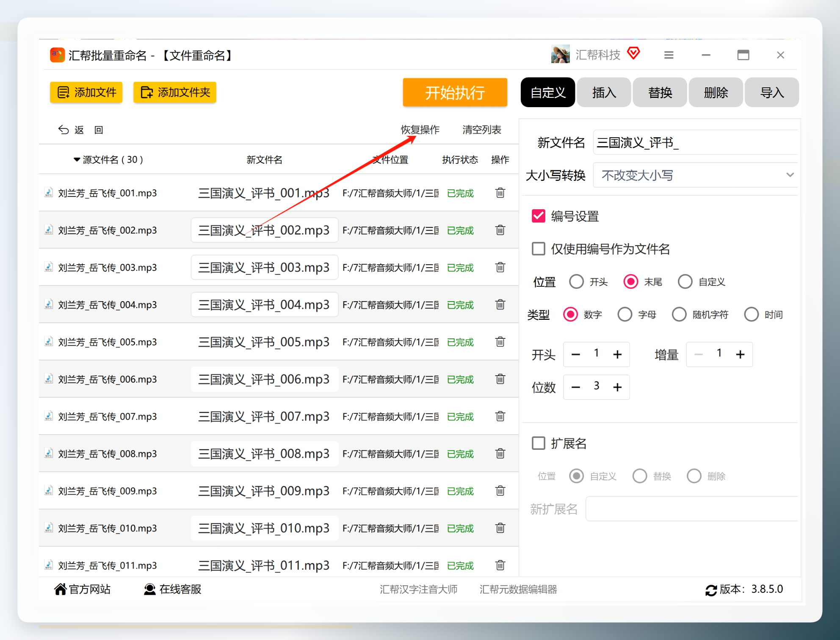Enable 仅使用编号作为文件名 checkbox
Image resolution: width=840 pixels, height=640 pixels.
click(x=538, y=249)
